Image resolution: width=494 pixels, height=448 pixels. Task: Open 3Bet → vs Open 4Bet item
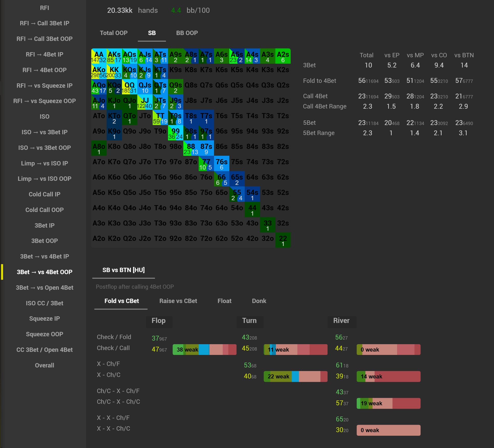(x=44, y=288)
